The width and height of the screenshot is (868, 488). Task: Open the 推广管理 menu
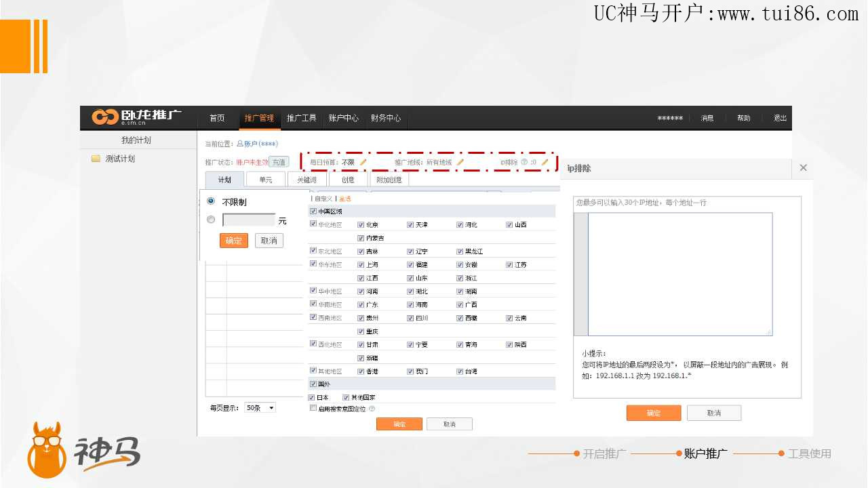tap(259, 118)
